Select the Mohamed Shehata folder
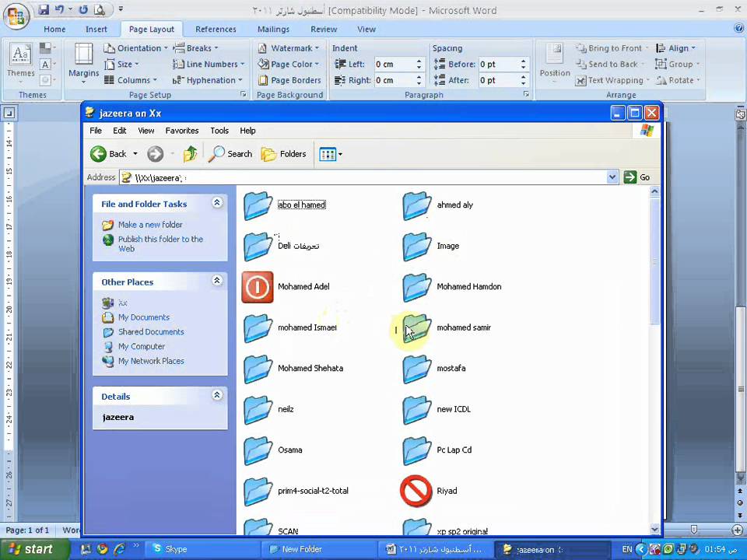The width and height of the screenshot is (747, 560). 293,369
